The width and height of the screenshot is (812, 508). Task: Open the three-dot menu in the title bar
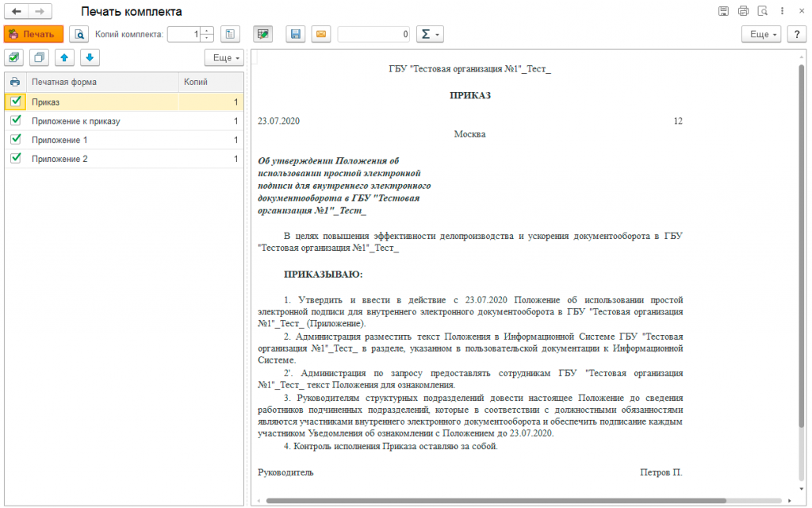[x=782, y=10]
